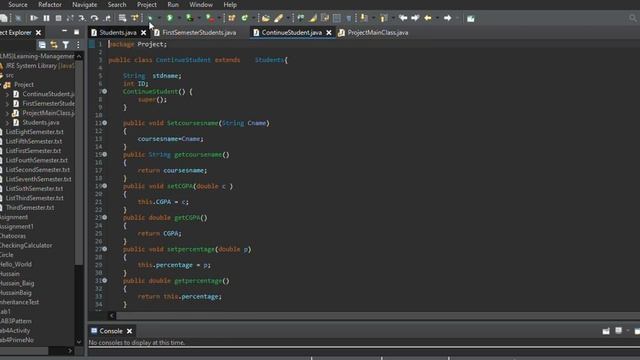Image resolution: width=640 pixels, height=360 pixels.
Task: Open the Debug launch dropdown arrow
Action: click(159, 18)
